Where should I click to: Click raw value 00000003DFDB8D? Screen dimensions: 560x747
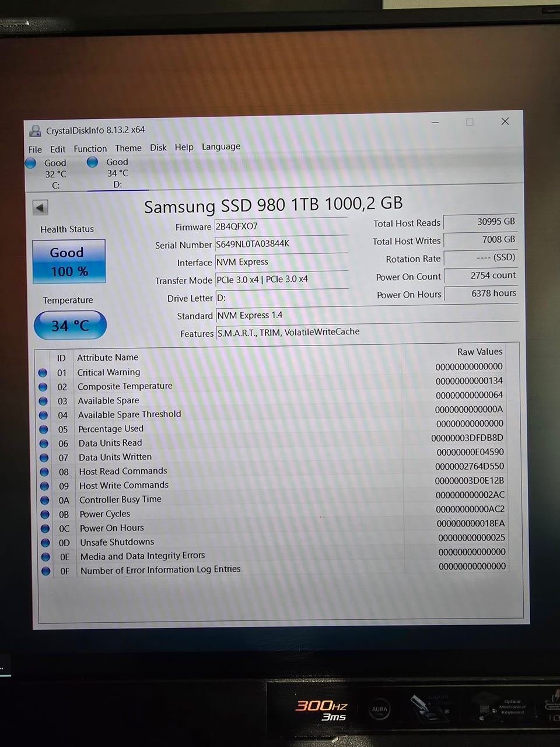tap(467, 438)
